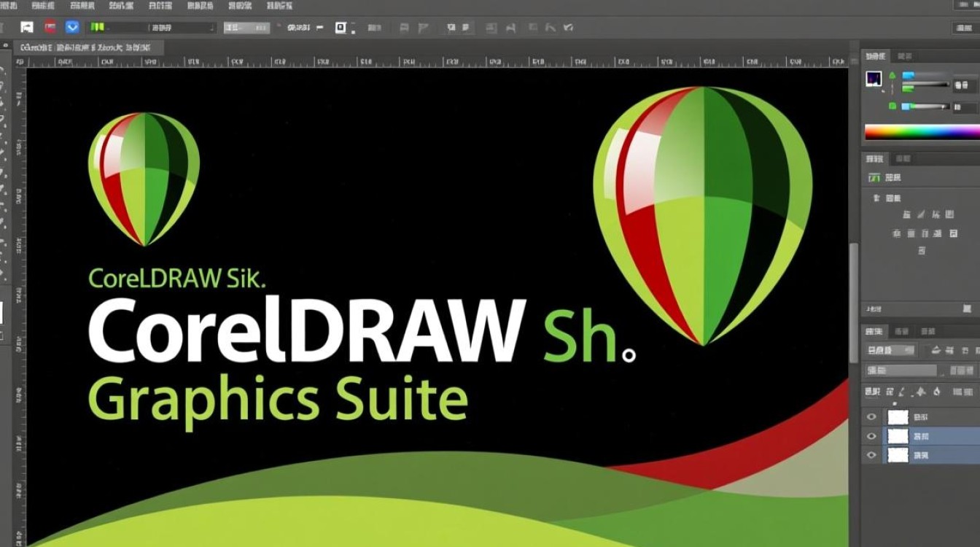Click the open document tab above the canvas
The image size is (980, 547).
(x=87, y=47)
